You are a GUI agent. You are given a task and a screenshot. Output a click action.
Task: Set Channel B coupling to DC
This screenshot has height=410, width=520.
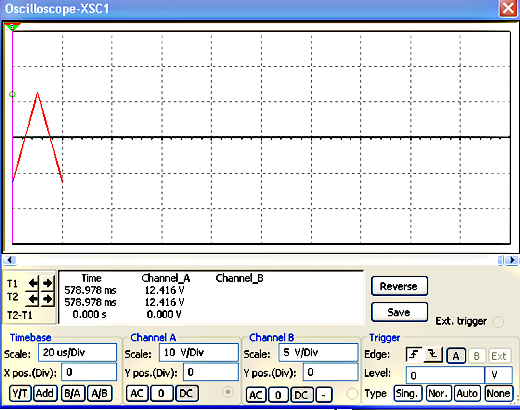tap(301, 395)
